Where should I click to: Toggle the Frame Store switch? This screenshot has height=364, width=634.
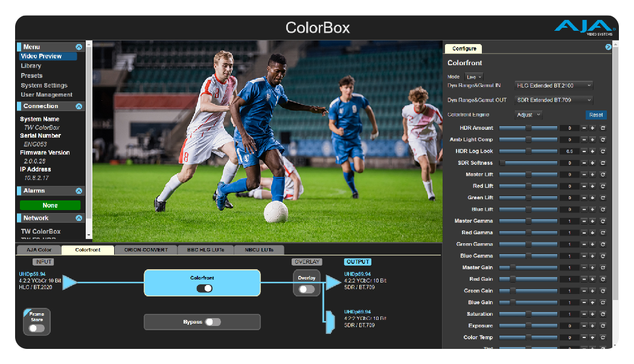(x=36, y=328)
